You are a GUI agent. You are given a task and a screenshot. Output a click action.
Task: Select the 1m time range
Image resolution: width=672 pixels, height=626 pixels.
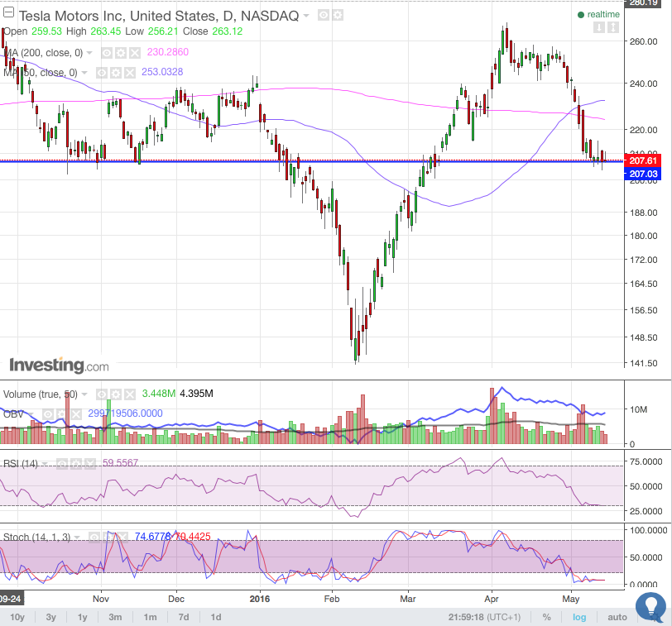click(150, 617)
